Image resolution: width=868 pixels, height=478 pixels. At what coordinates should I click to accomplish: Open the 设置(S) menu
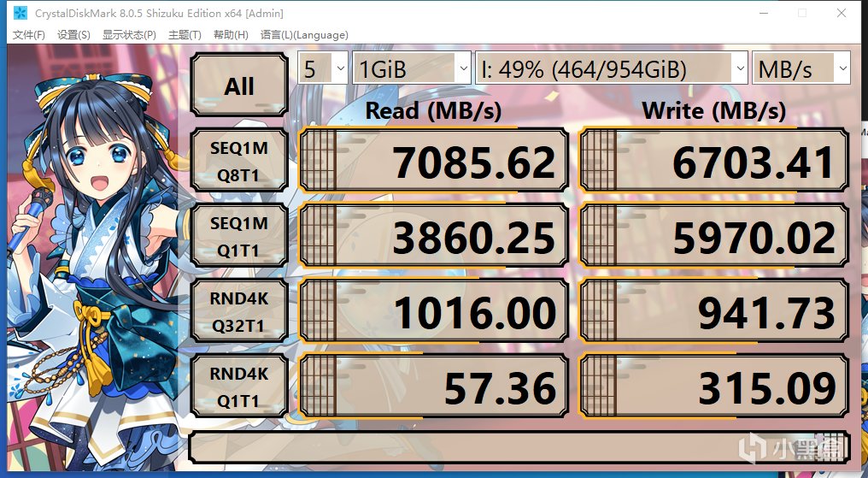pyautogui.click(x=73, y=35)
